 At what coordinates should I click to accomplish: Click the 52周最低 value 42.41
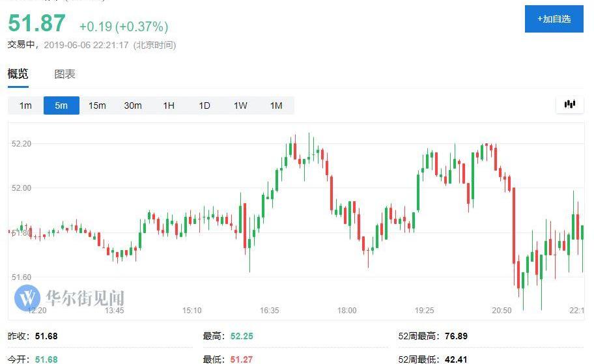(456, 359)
